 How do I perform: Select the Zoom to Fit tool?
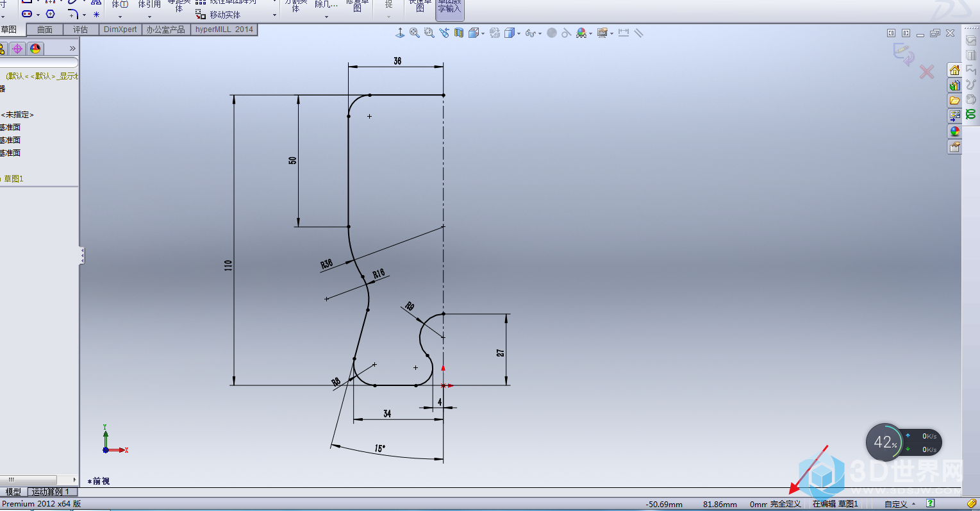click(x=415, y=33)
